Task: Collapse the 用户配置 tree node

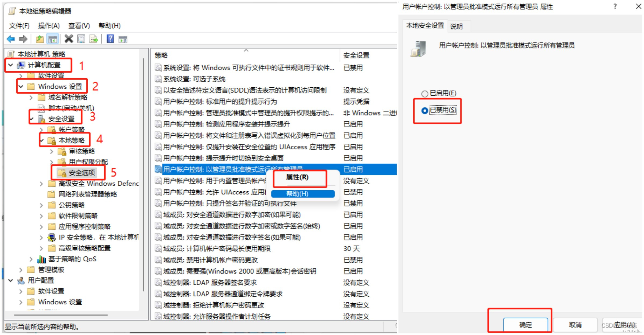Action: pyautogui.click(x=11, y=281)
